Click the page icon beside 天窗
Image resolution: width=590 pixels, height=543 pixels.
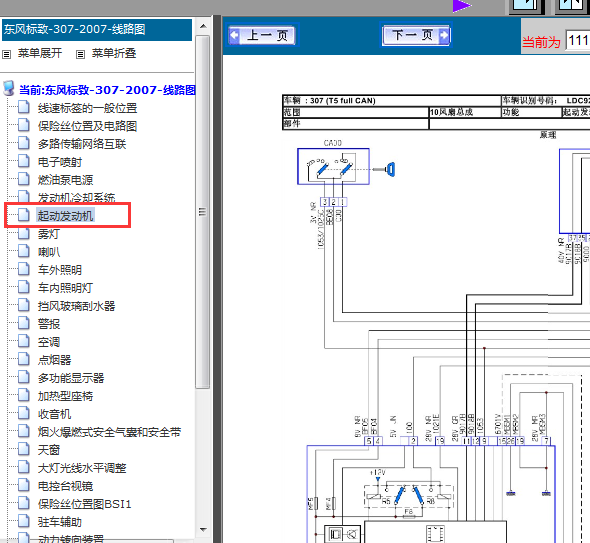pos(24,449)
